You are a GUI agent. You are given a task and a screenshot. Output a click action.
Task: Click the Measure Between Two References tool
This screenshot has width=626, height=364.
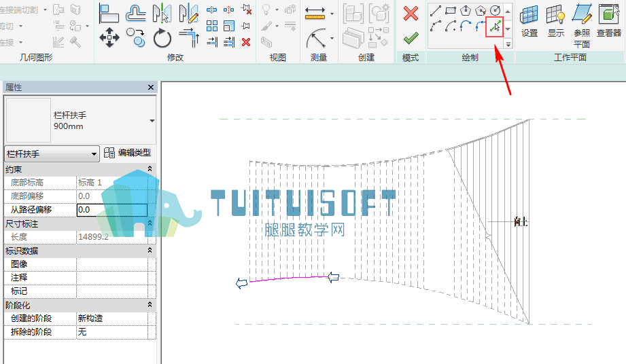316,38
